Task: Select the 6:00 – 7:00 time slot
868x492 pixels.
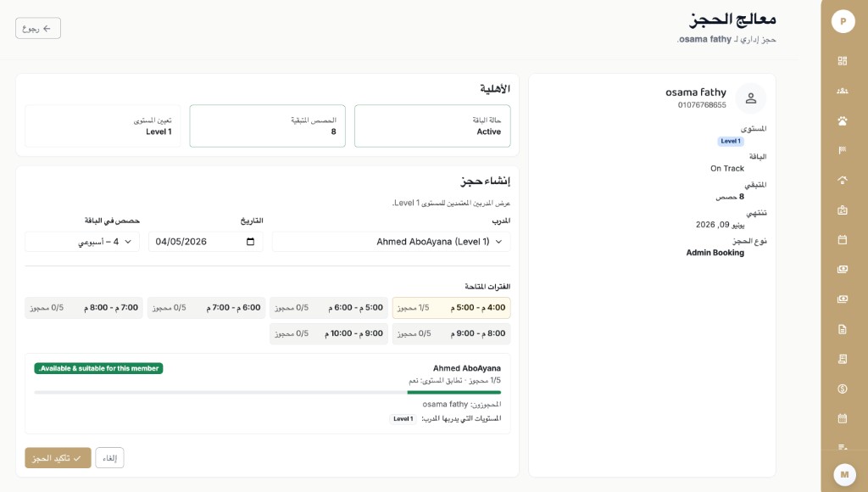Action: (x=207, y=307)
